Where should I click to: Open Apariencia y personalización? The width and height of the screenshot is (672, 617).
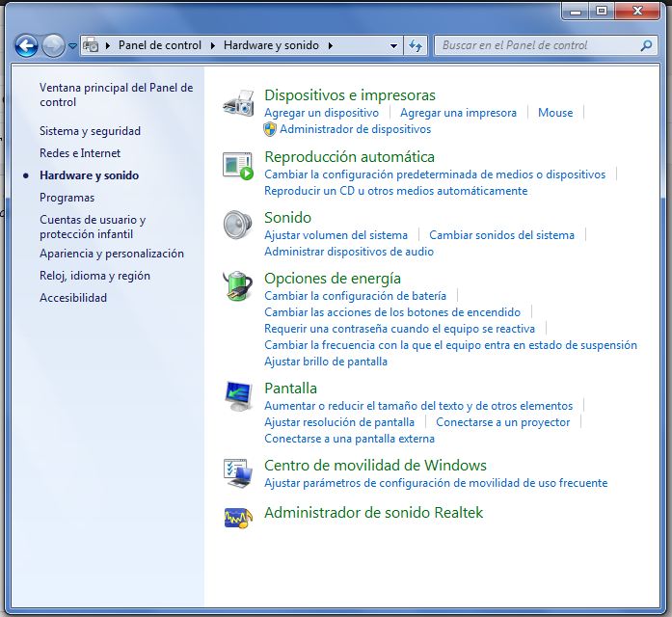click(x=112, y=254)
